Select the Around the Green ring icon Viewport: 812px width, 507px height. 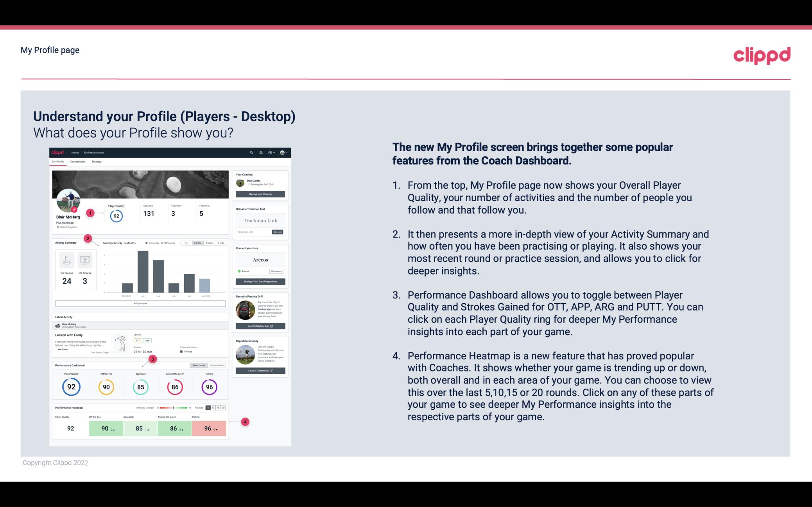(175, 387)
